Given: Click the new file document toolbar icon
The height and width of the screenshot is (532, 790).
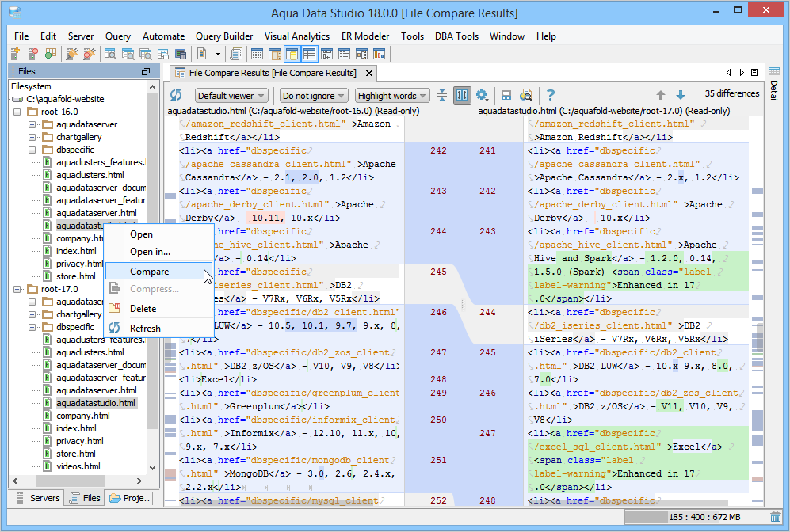Looking at the screenshot, I should click(202, 53).
